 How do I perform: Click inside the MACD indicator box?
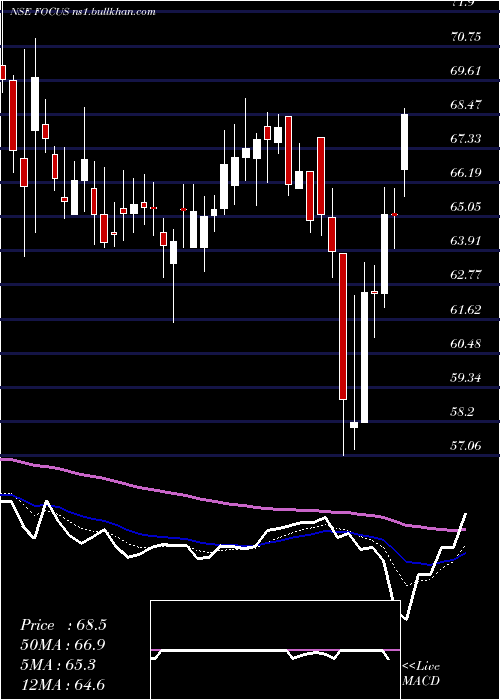(275, 650)
